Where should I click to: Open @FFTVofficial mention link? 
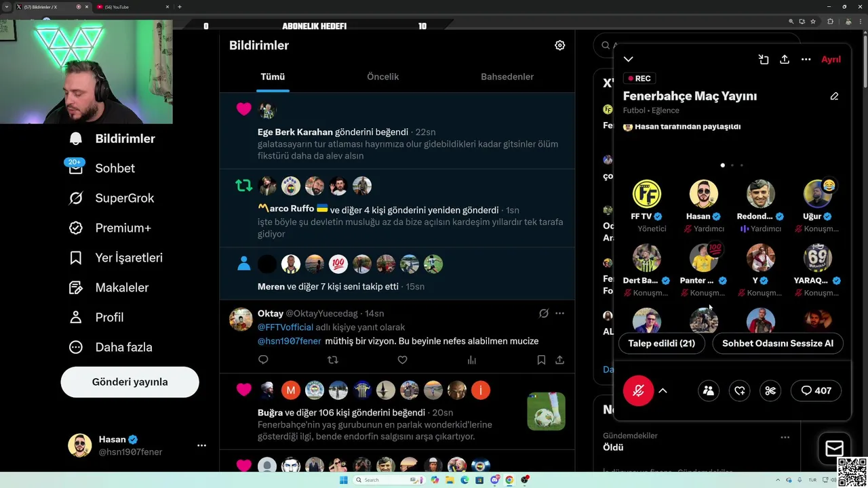285,327
